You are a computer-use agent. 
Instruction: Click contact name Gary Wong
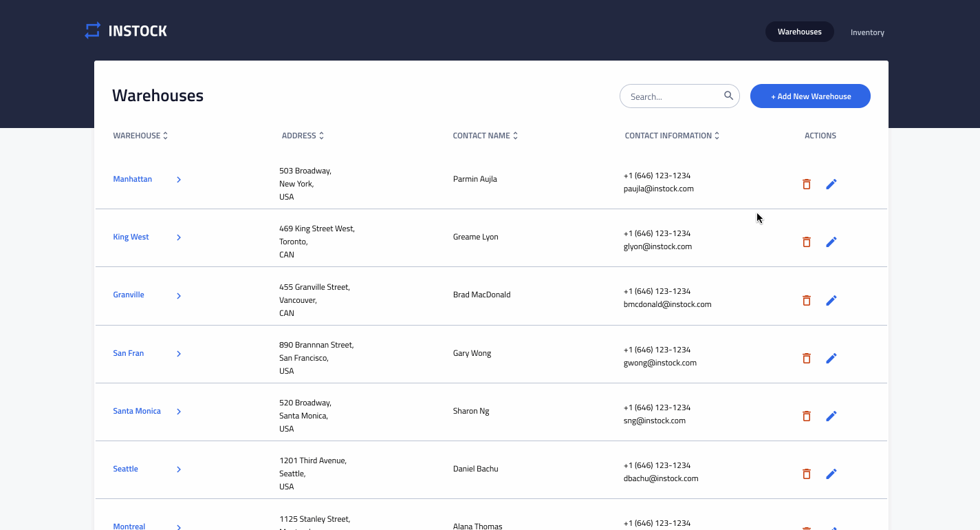(472, 353)
